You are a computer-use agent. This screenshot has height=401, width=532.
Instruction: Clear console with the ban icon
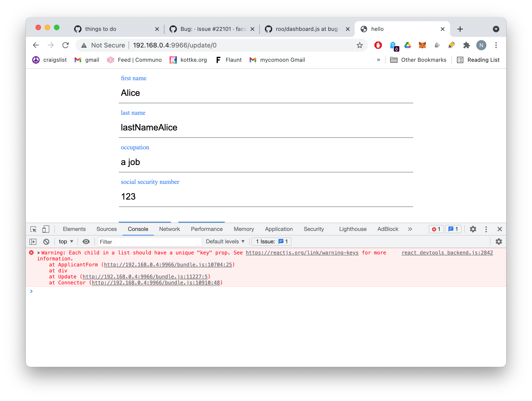[x=46, y=242]
